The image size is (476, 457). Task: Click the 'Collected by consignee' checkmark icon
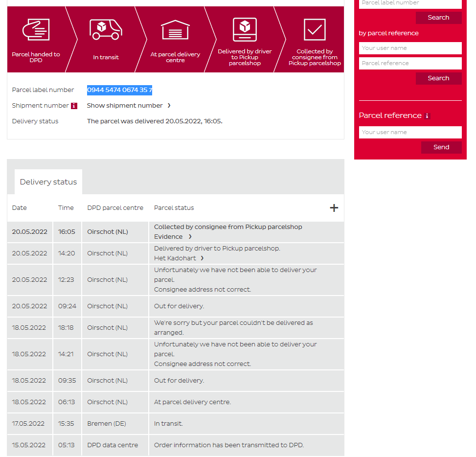click(x=315, y=30)
